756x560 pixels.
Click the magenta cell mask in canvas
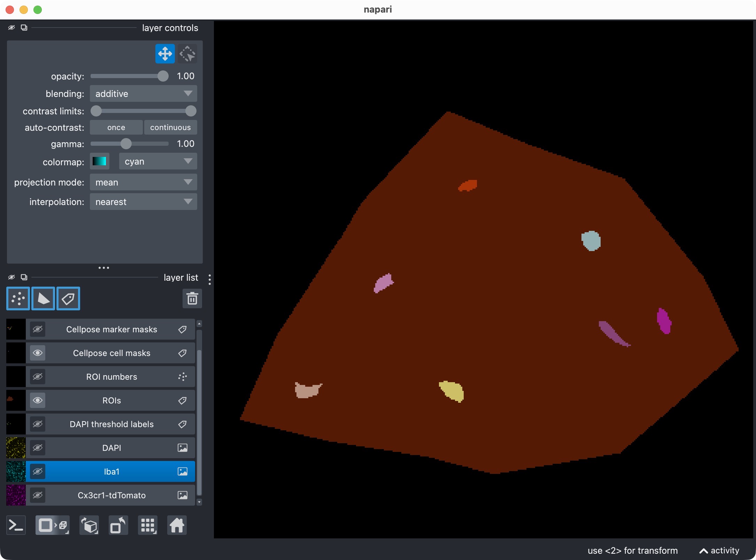664,321
